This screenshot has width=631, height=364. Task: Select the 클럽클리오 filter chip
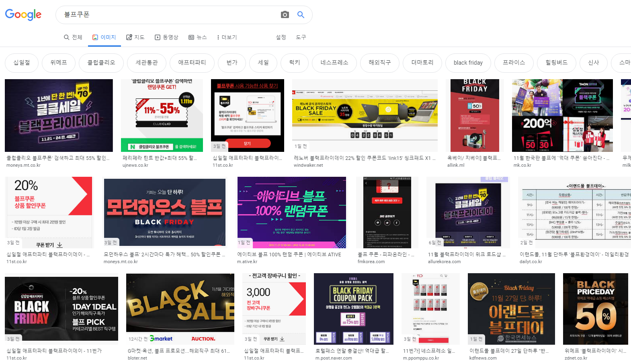click(101, 63)
